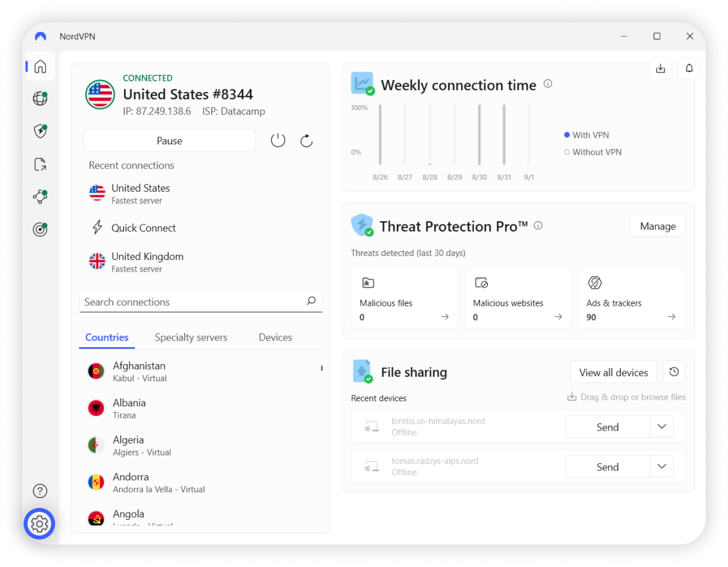728x567 pixels.
Task: Expand dropdown next to loretis device Send
Action: click(x=661, y=427)
